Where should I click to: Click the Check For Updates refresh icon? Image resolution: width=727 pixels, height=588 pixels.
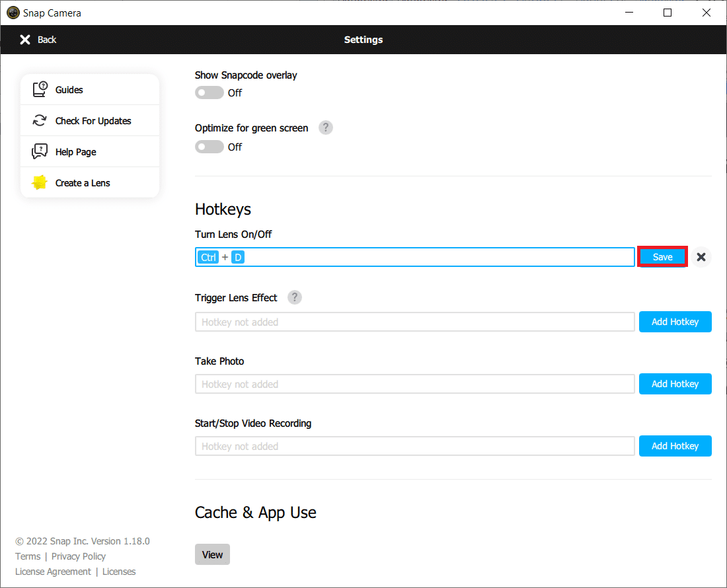tap(40, 121)
